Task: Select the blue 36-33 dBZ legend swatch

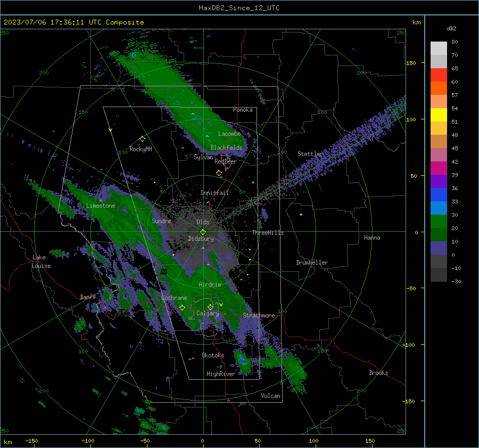Action: 439,195
